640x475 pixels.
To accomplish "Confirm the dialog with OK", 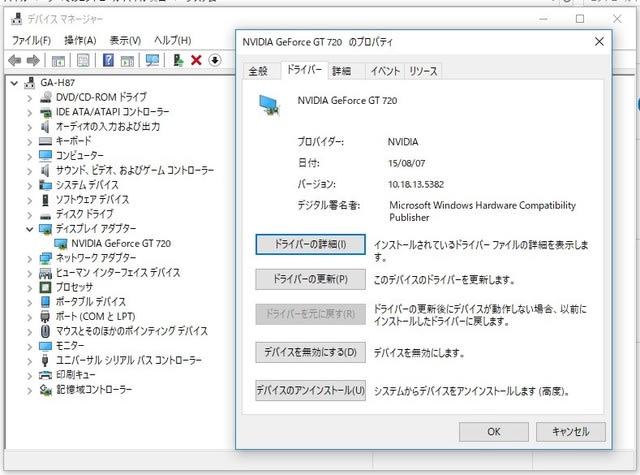I will (x=494, y=432).
